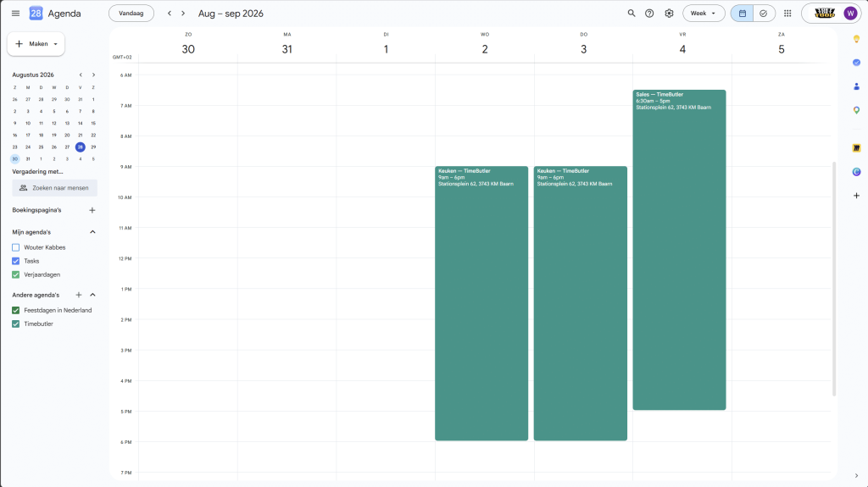This screenshot has height=487, width=868.
Task: Click the calendar vertical scrollbar
Action: 834,279
